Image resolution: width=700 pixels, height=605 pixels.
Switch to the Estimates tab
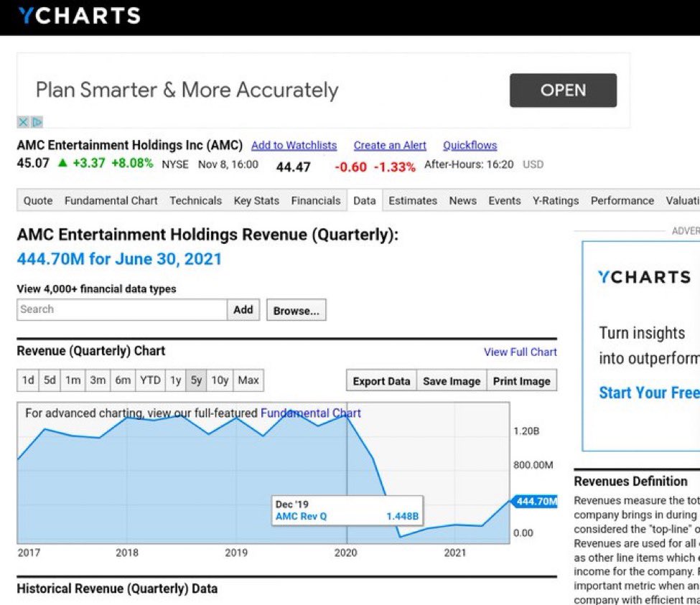point(413,201)
